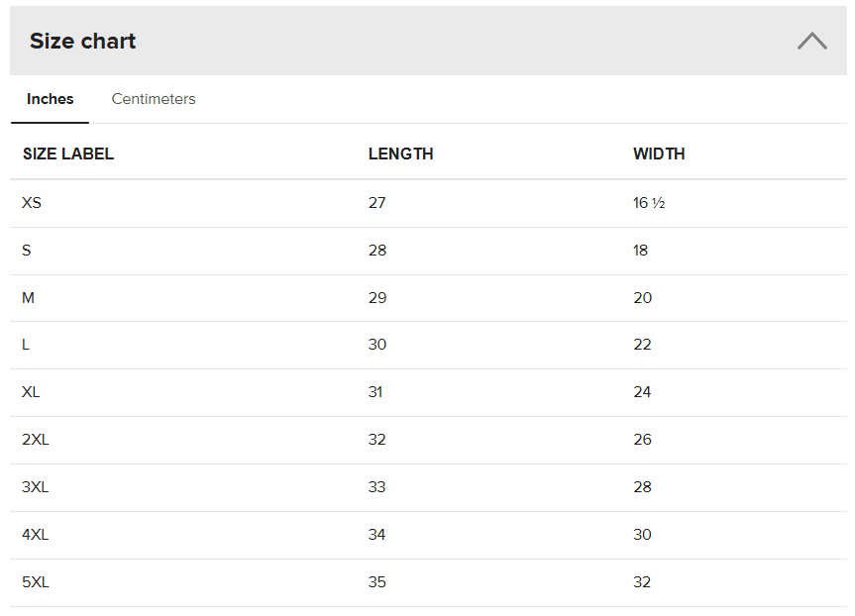This screenshot has height=616, width=855.
Task: Click the M size label
Action: pos(28,298)
